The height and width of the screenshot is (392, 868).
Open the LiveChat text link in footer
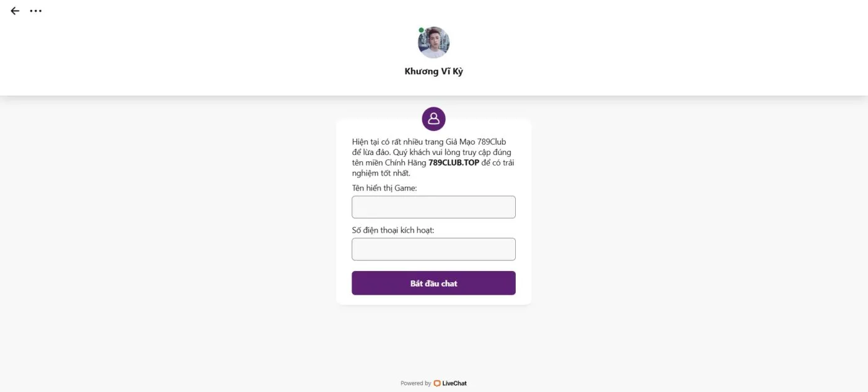tap(454, 383)
